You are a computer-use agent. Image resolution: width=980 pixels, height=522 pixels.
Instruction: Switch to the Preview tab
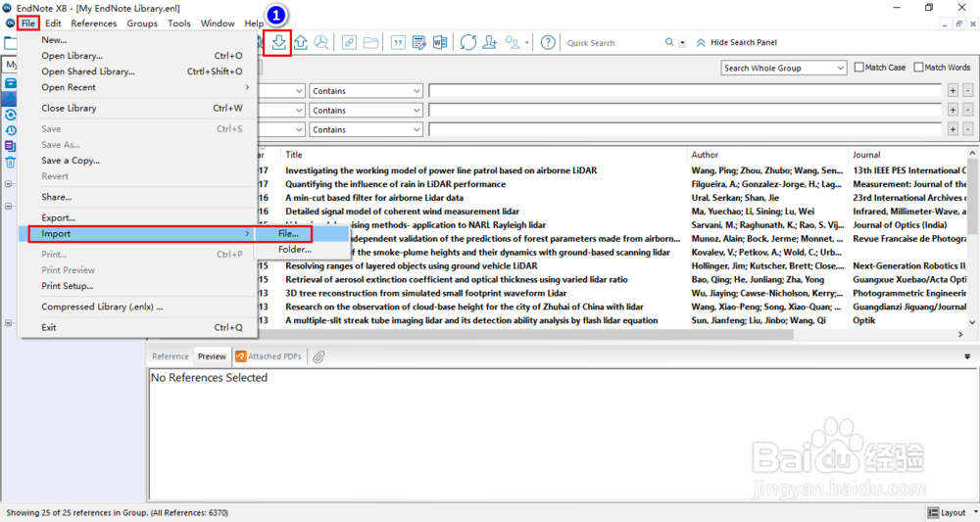pyautogui.click(x=212, y=356)
